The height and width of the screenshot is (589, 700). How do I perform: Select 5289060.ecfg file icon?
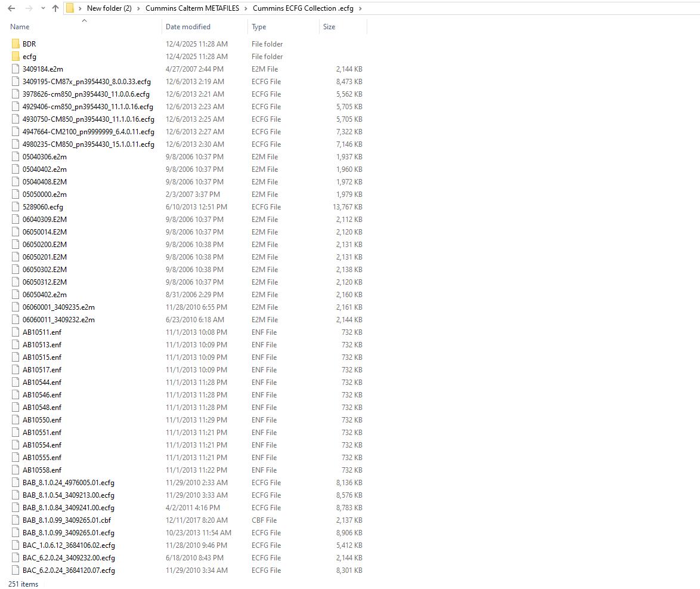click(16, 206)
